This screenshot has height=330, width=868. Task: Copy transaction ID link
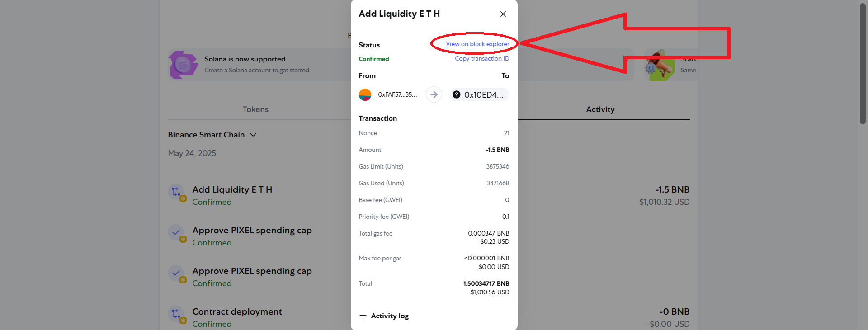[482, 58]
